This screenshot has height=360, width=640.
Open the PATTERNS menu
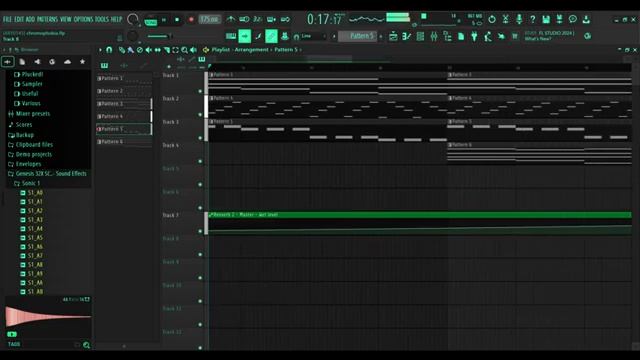(x=47, y=19)
